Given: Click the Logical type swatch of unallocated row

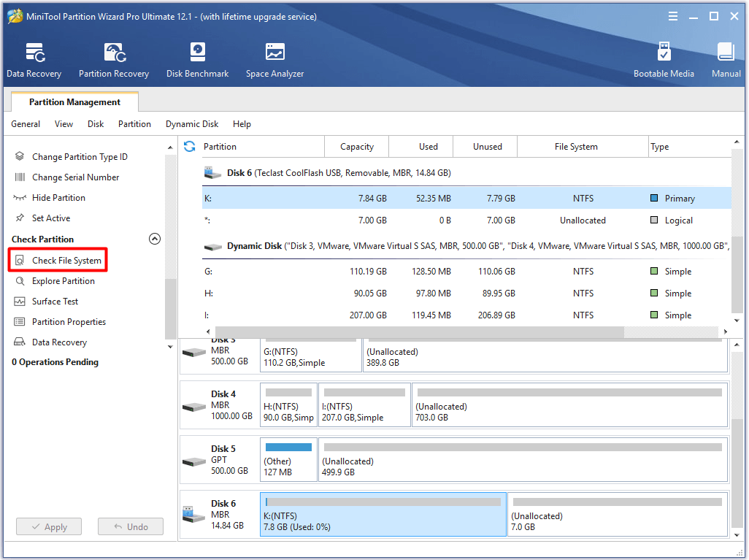Looking at the screenshot, I should click(654, 220).
